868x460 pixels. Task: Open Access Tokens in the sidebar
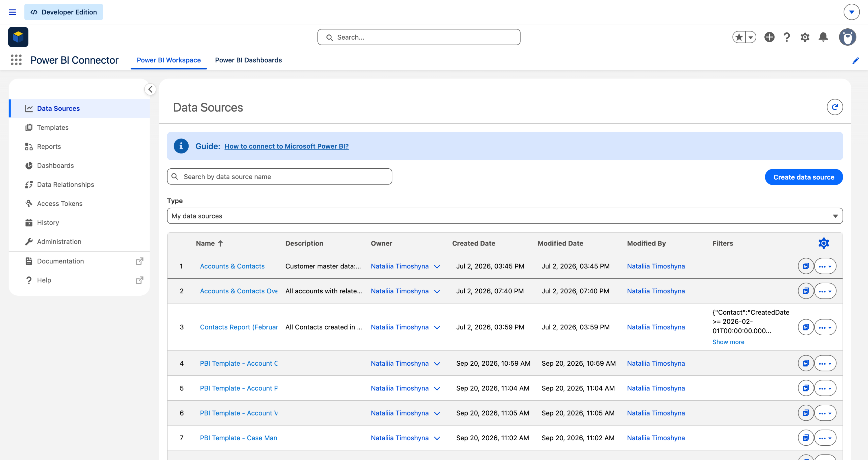tap(80, 203)
